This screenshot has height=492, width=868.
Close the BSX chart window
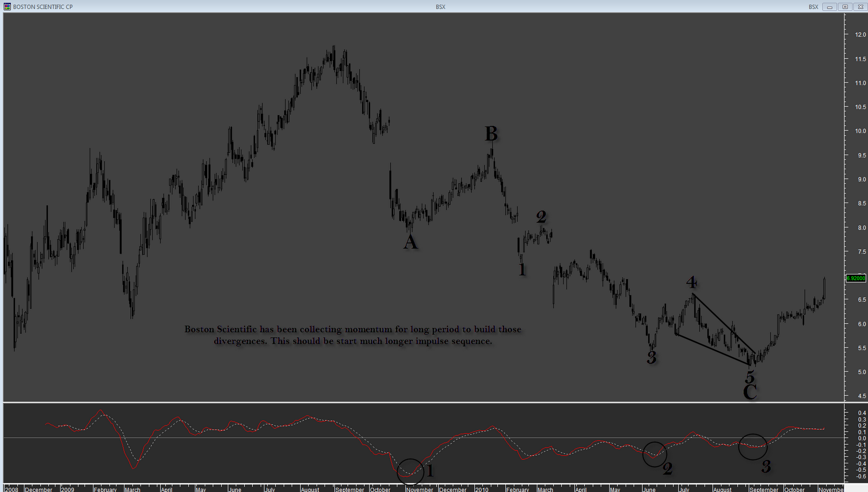click(x=860, y=7)
